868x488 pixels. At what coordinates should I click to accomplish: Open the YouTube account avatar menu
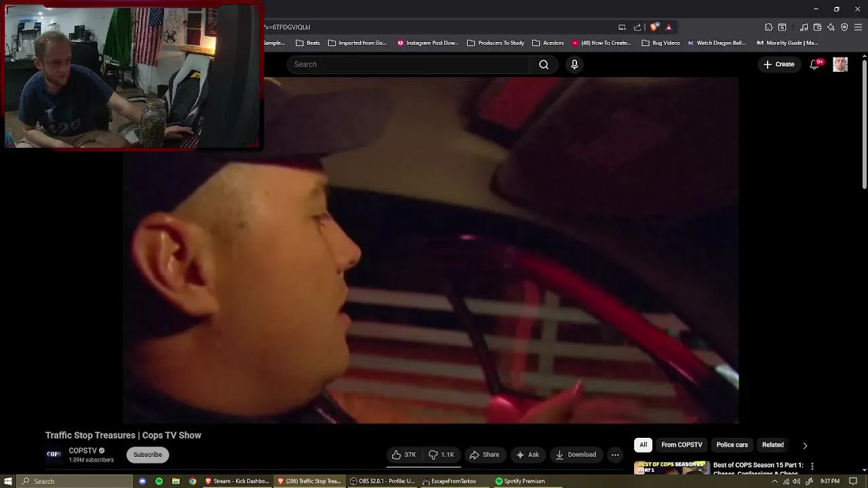coord(840,64)
